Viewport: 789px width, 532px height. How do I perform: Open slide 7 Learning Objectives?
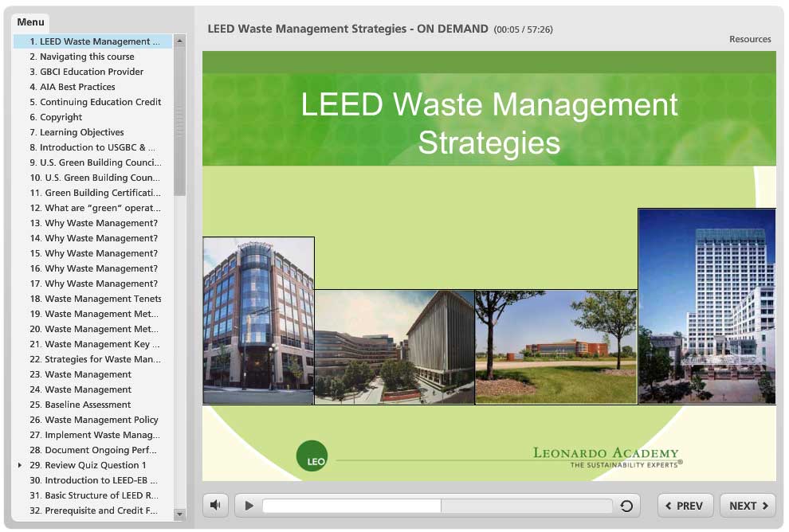pos(92,131)
